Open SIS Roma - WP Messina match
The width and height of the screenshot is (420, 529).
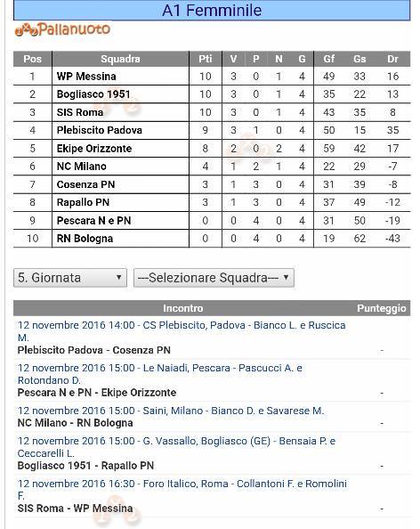coord(75,509)
